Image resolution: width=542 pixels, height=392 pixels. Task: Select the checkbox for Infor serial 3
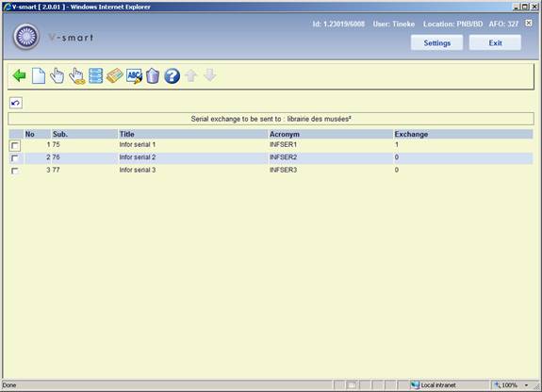[x=15, y=171]
